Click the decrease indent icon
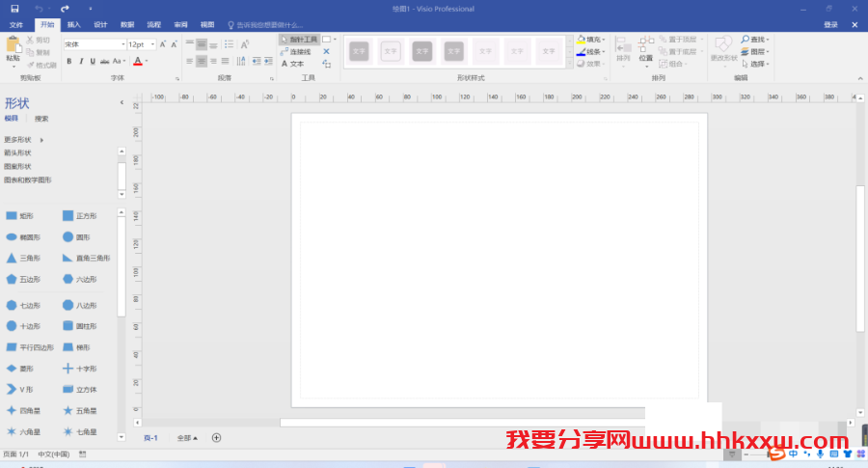This screenshot has height=468, width=868. coord(257,61)
